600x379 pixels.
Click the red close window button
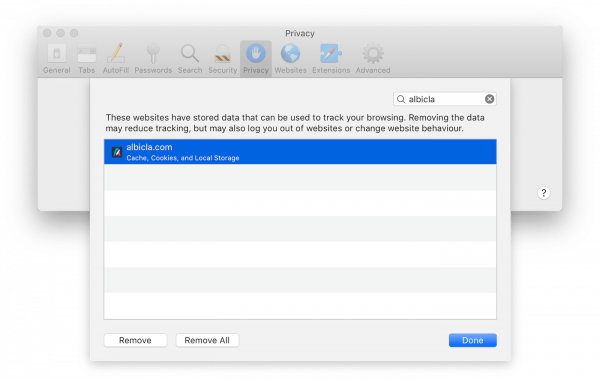click(47, 33)
